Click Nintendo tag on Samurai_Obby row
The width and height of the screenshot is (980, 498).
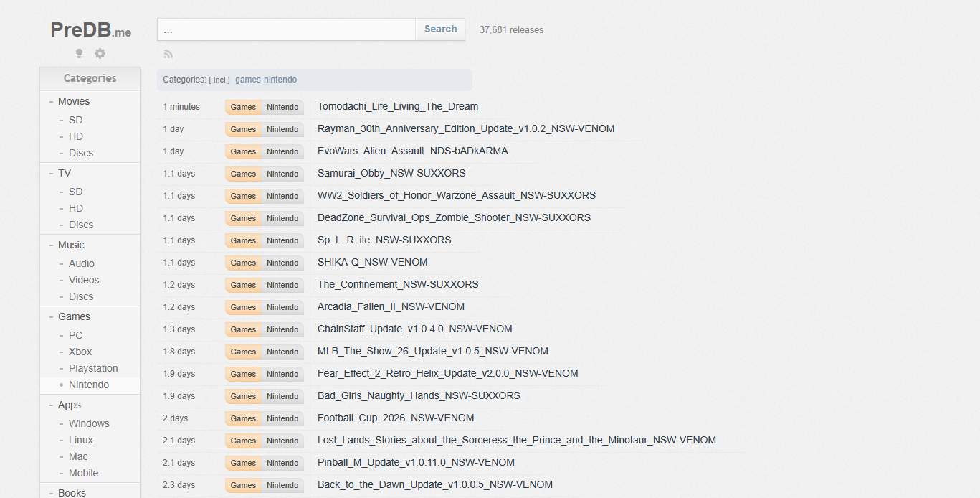click(x=282, y=174)
